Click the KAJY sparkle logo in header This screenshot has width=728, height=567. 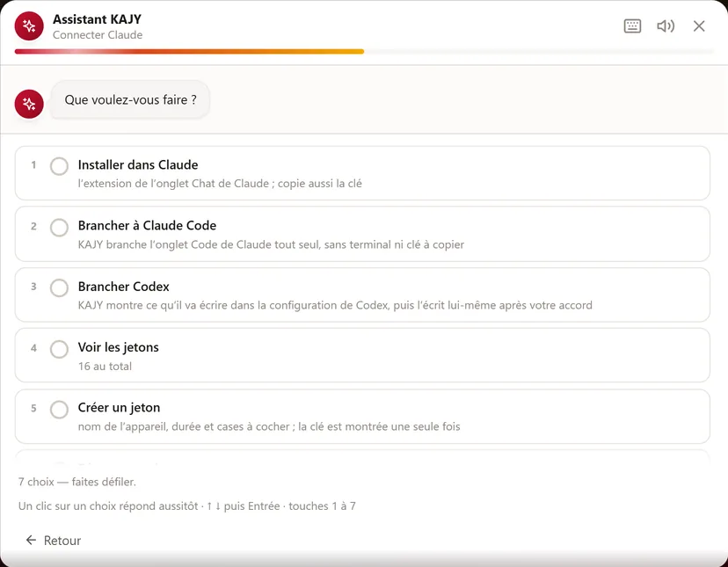(29, 26)
